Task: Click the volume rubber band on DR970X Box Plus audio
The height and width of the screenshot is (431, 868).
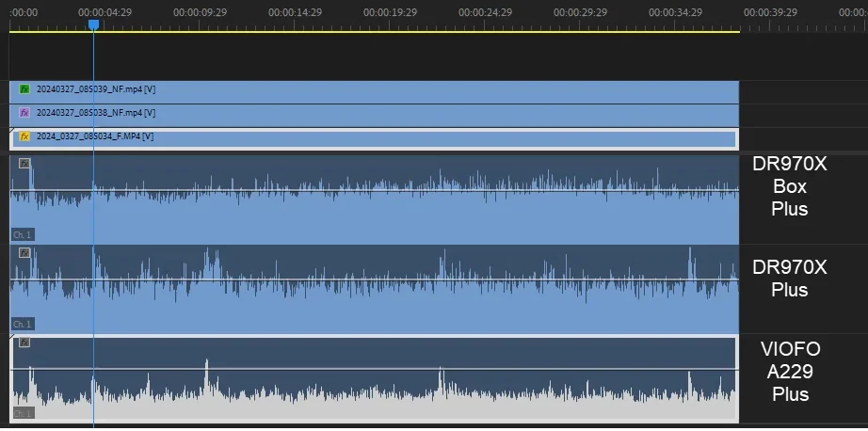Action: click(374, 190)
